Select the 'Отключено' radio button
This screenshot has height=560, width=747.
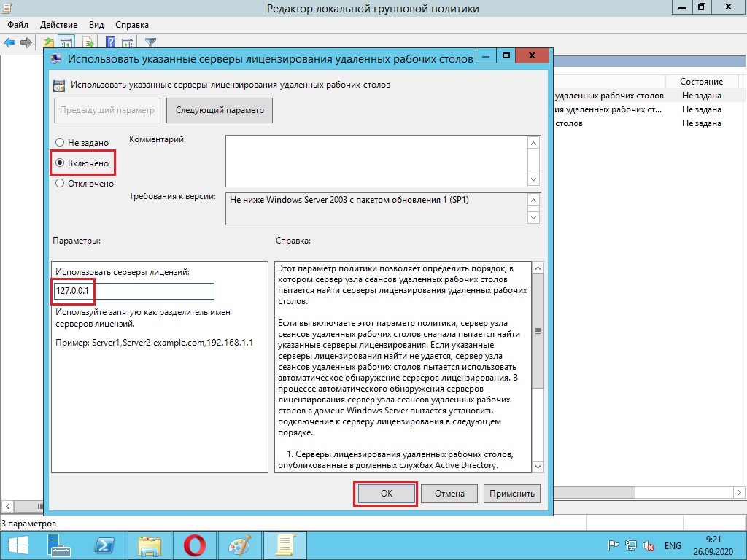coord(60,183)
